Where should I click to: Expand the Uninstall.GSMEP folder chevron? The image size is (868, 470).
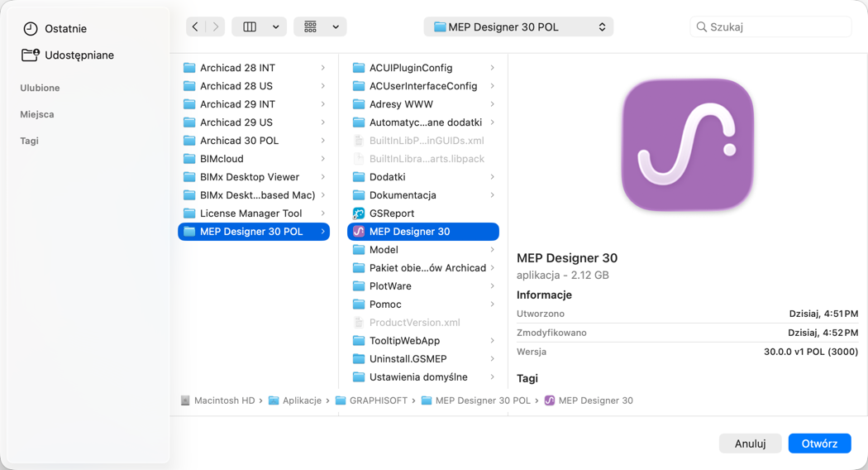[492, 358]
